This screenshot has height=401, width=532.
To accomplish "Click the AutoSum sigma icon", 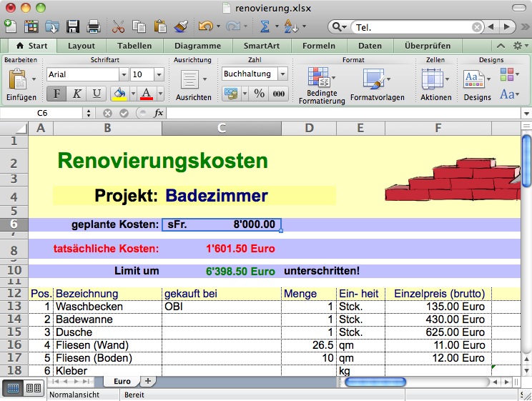I will 264,26.
